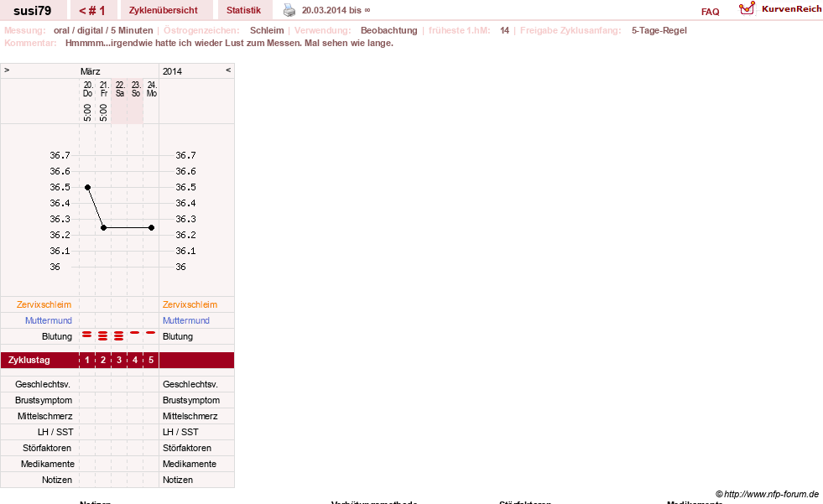Click the right axis label 36.2
The width and height of the screenshot is (823, 504).
pos(185,235)
